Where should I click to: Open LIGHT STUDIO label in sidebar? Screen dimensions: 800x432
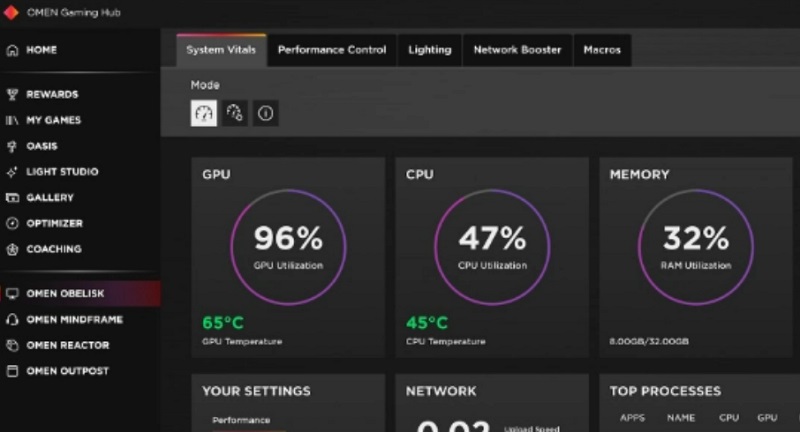click(x=62, y=172)
